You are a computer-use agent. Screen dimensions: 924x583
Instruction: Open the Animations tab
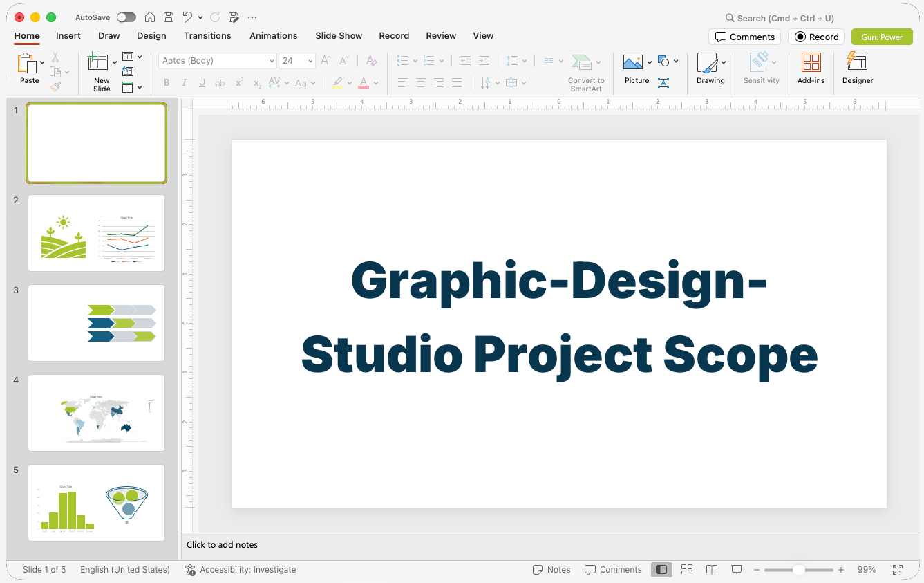point(274,36)
